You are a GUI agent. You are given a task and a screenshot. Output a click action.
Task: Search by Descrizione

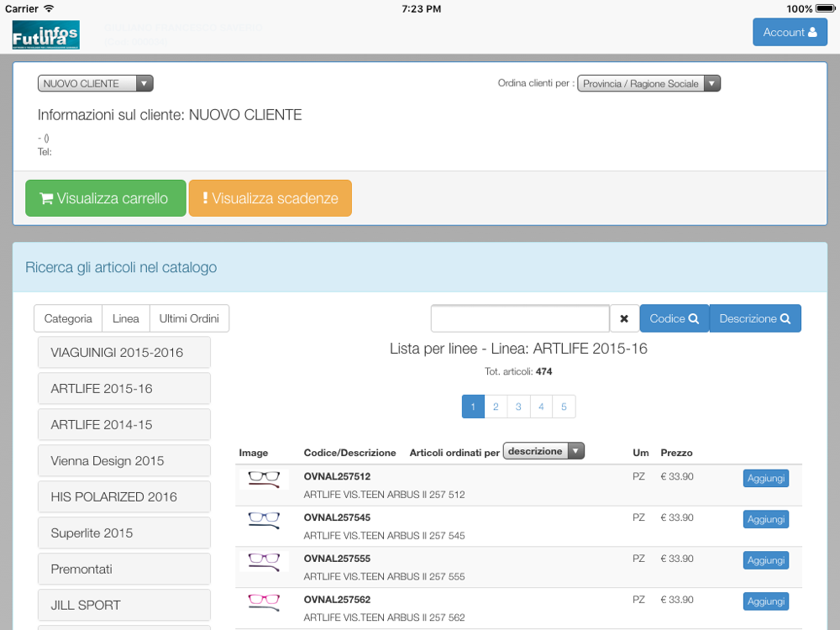tap(755, 318)
